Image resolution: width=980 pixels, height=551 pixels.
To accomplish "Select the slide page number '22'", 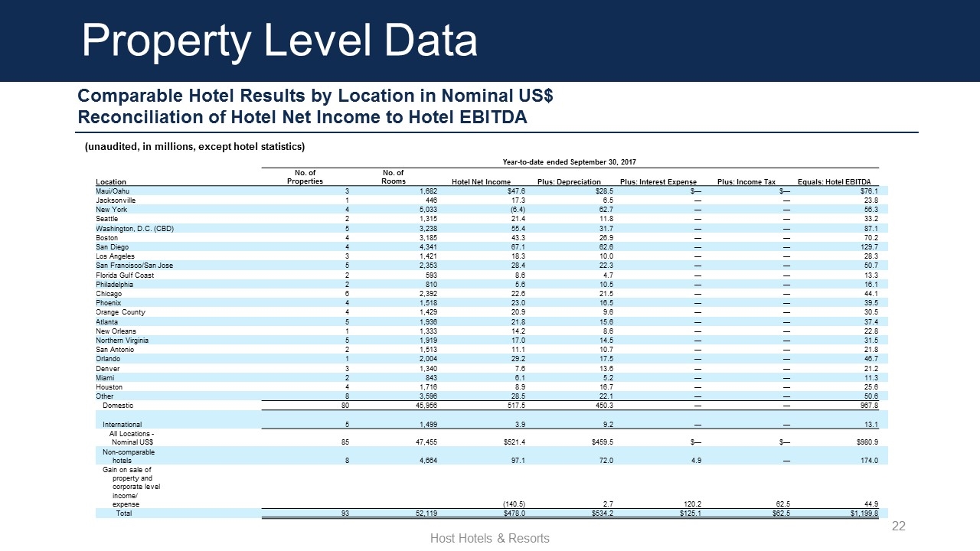I will click(900, 527).
